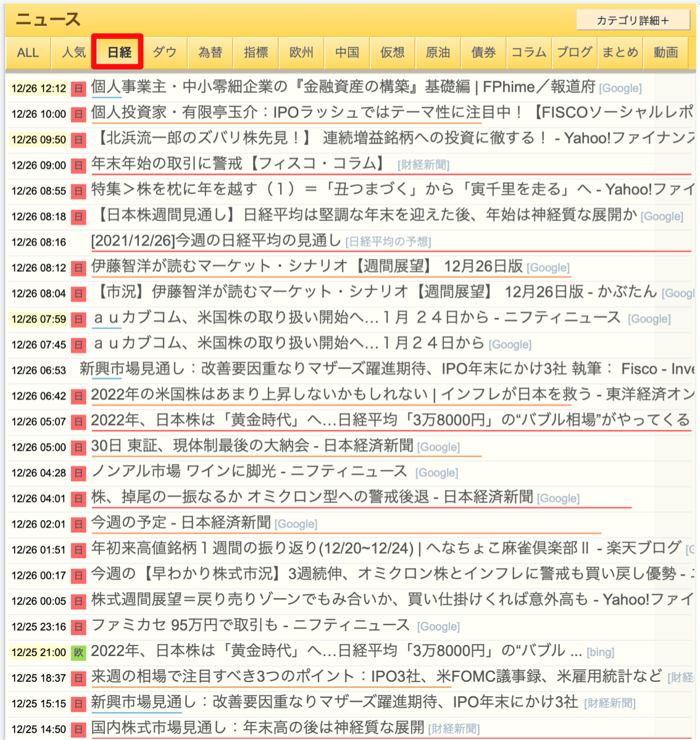Click the 日 icon beside 12/26 07:59
The height and width of the screenshot is (740, 700).
(x=78, y=319)
